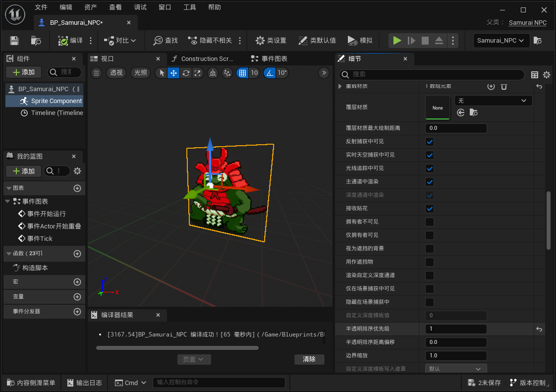The height and width of the screenshot is (392, 556).
Task: Uncheck 实时天空捕获中可见 checkbox
Action: 430,155
